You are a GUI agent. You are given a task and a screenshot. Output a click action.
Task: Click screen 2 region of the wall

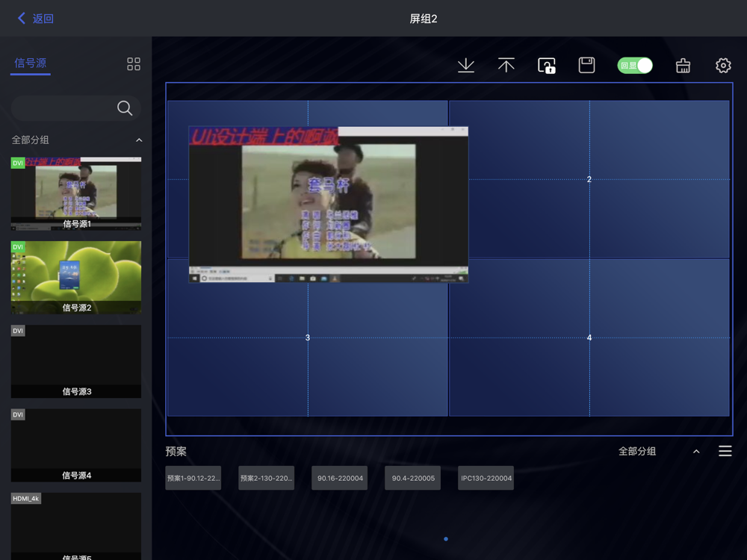pos(589,179)
